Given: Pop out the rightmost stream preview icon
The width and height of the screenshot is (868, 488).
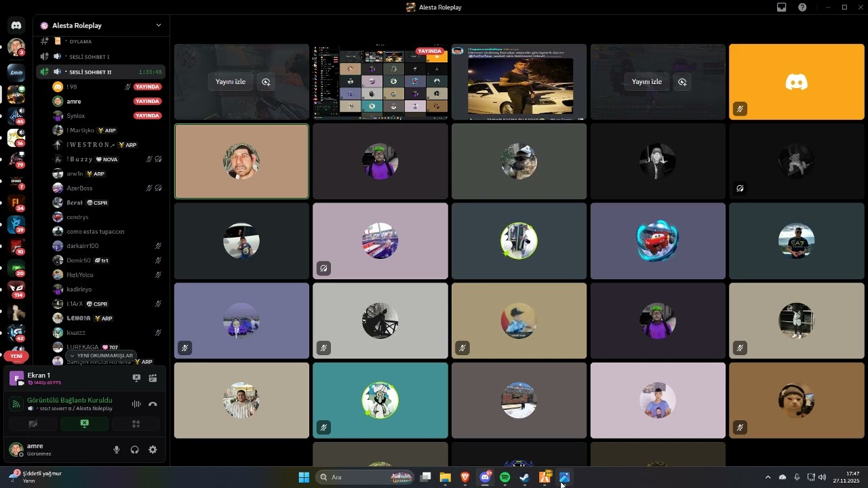Looking at the screenshot, I should [x=682, y=81].
